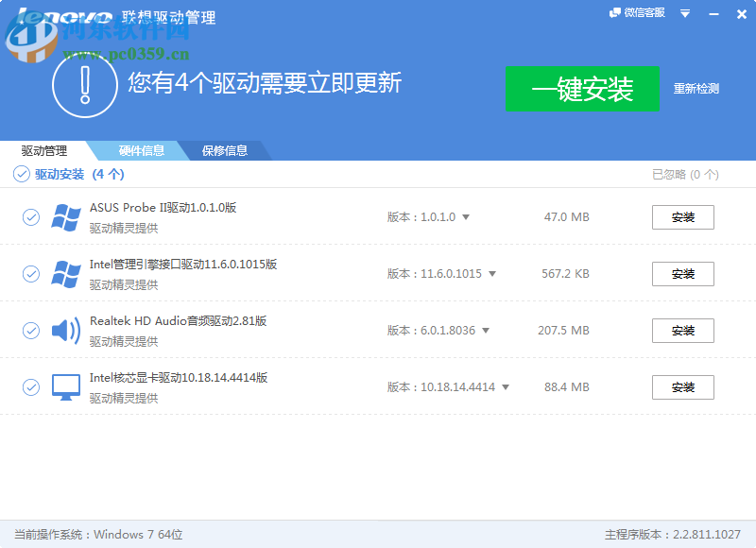Expand the title bar dropdown arrow menu
Image resolution: width=756 pixels, height=548 pixels.
(684, 13)
